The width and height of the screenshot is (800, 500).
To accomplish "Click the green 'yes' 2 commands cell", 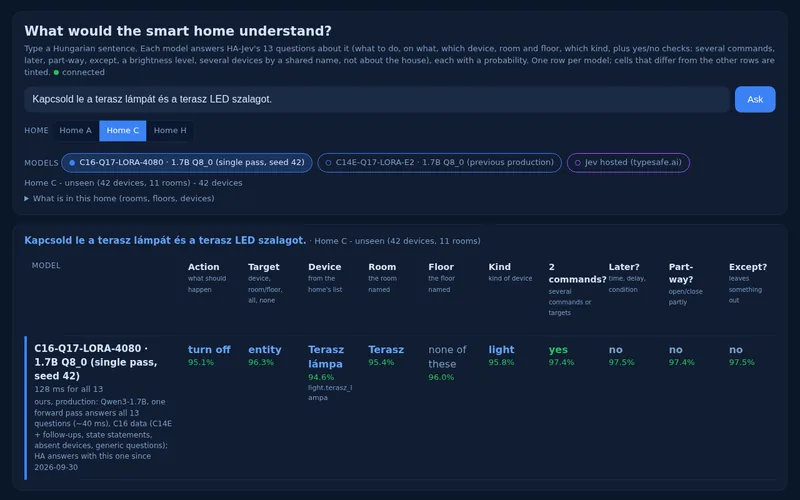I will (x=558, y=349).
